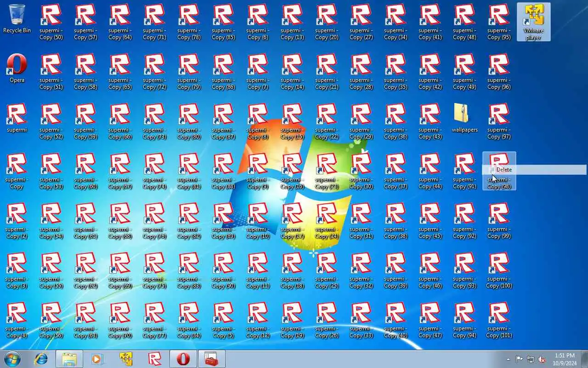Select the supermi - Copy (50) icon
Viewport: 588px width, 368px height.
coord(51,22)
